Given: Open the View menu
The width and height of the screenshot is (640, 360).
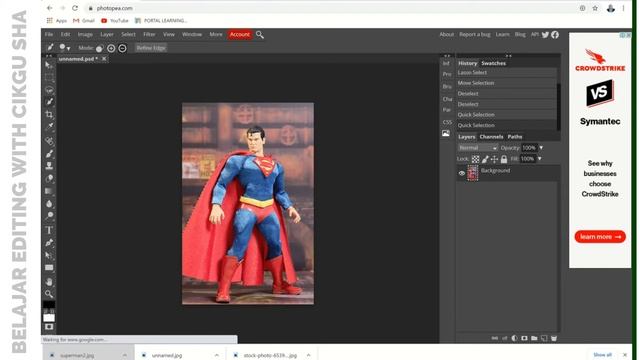Looking at the screenshot, I should point(169,35).
